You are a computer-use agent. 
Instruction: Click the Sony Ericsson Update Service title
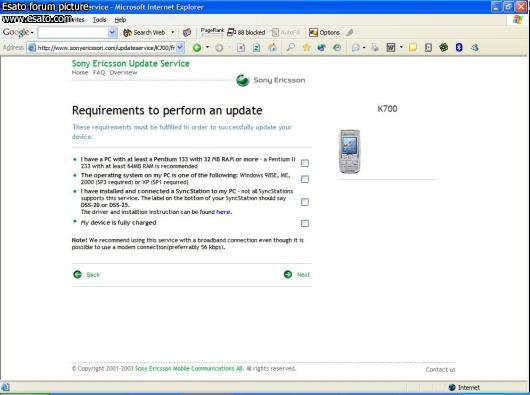click(x=130, y=63)
